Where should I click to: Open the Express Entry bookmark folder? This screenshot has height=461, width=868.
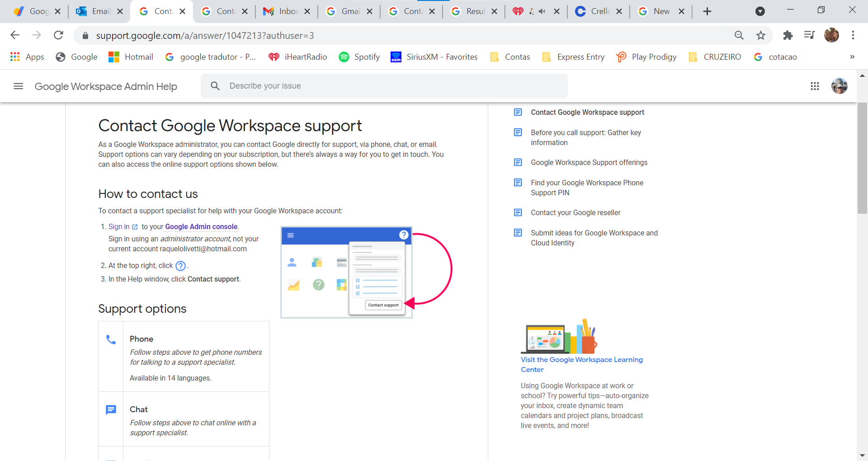573,57
